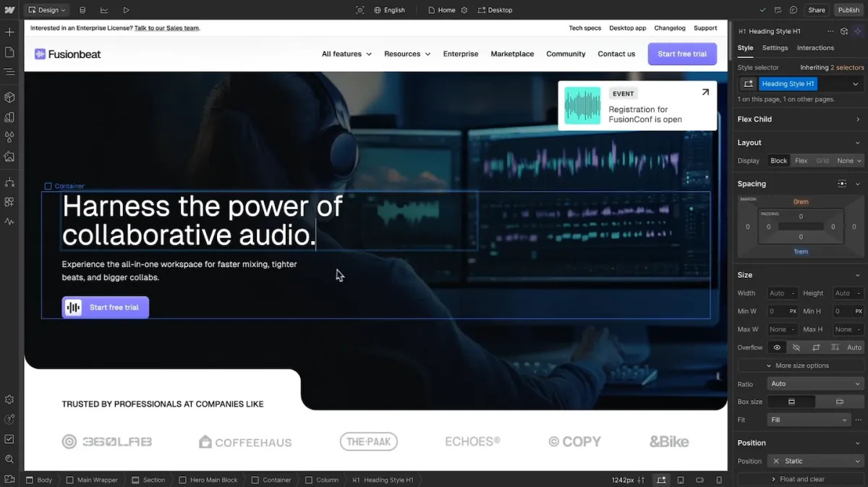The image size is (868, 487).
Task: Switch to the Settings tab
Action: coord(775,48)
